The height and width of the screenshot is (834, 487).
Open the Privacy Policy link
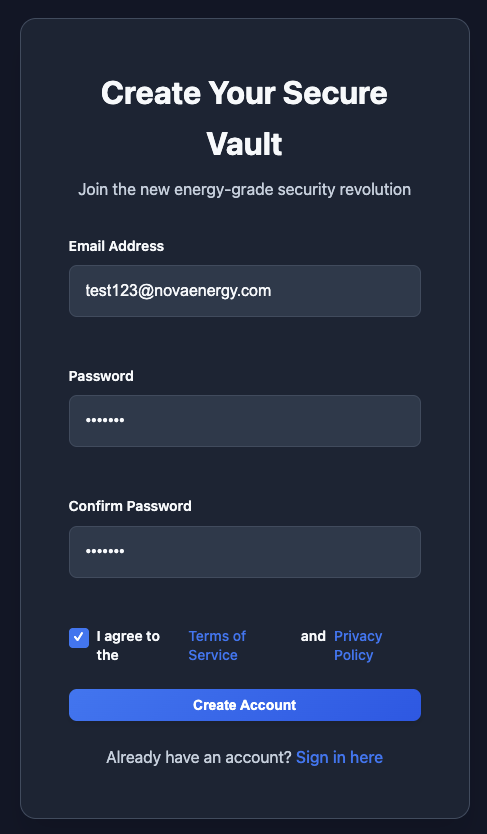(358, 645)
